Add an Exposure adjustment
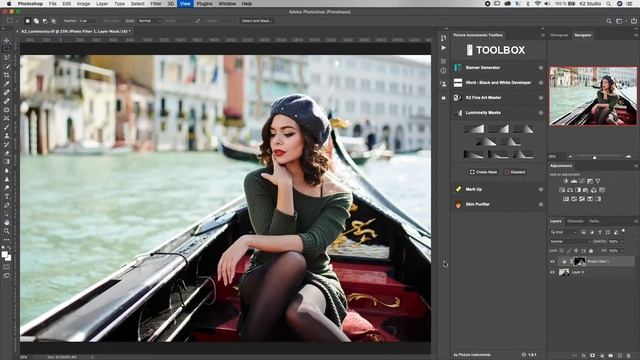The height and width of the screenshot is (360, 640). pos(590,181)
